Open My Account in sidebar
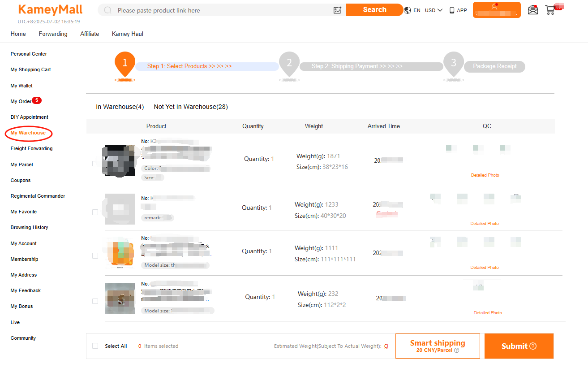The height and width of the screenshot is (368, 588). (x=23, y=243)
